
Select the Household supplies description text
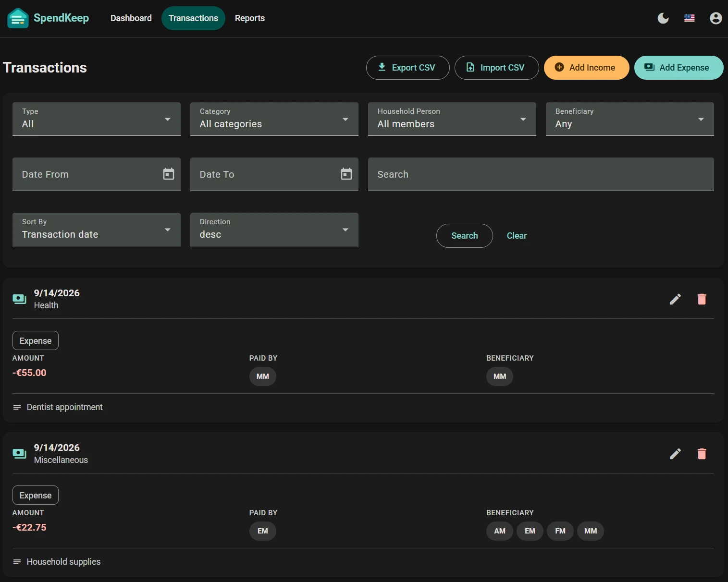click(x=64, y=562)
